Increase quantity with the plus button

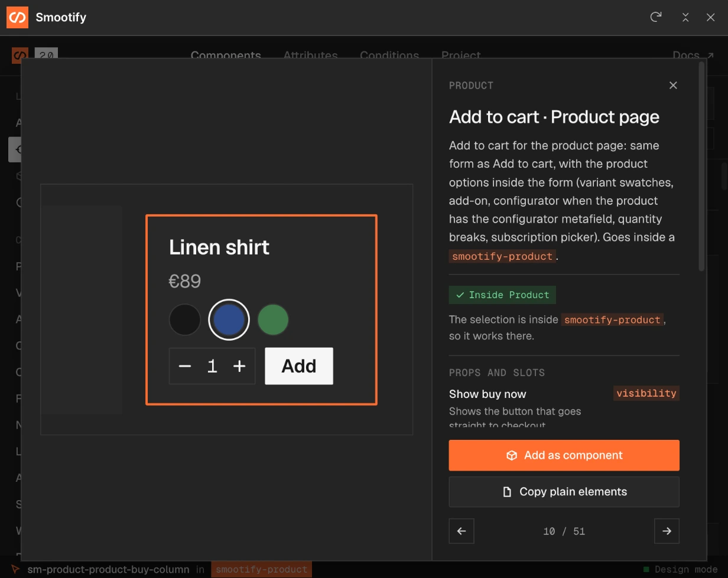[239, 366]
